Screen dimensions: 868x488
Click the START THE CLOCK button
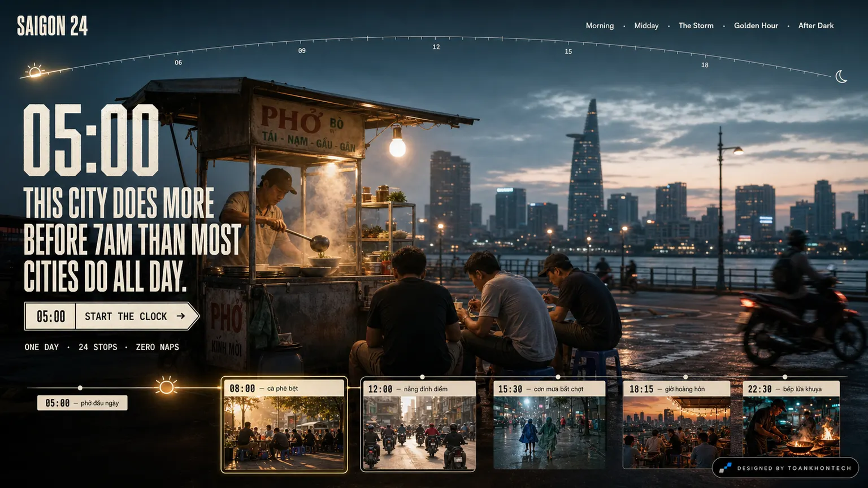click(x=112, y=316)
